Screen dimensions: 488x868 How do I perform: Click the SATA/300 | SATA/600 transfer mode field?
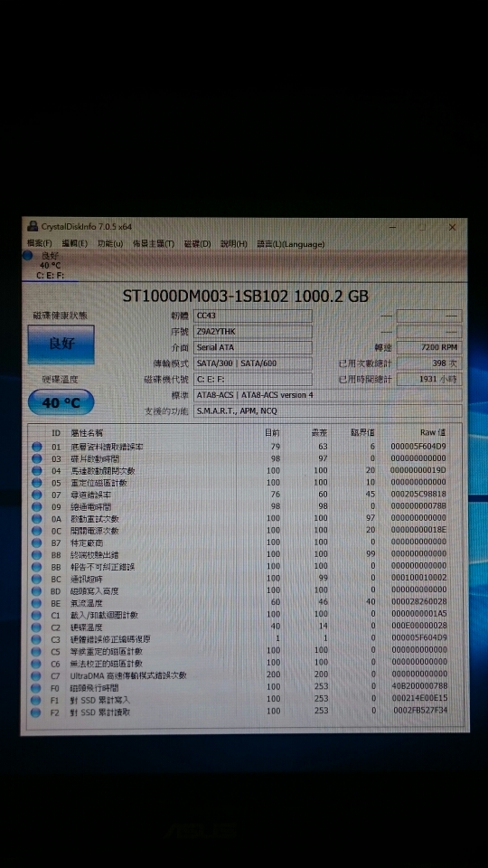click(x=253, y=363)
